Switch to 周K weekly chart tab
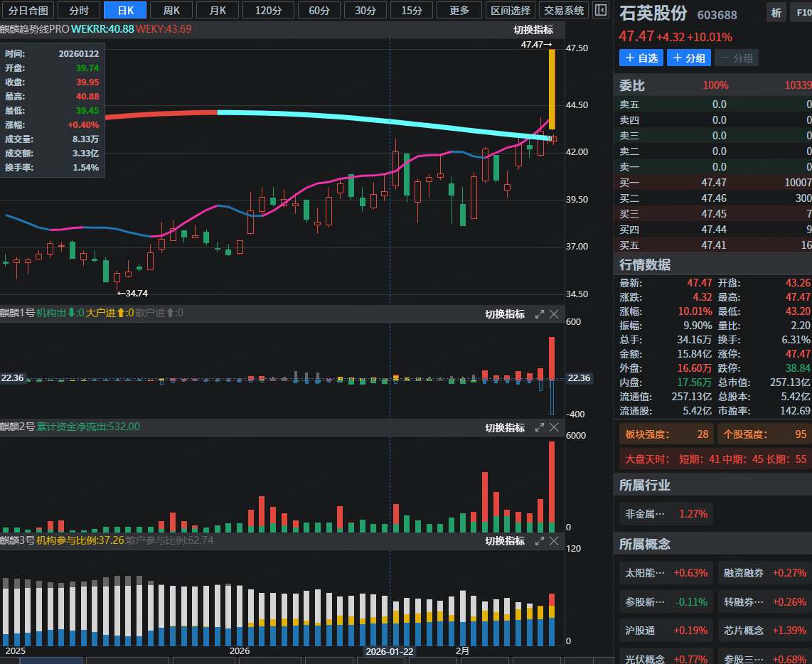The image size is (812, 664). point(171,10)
